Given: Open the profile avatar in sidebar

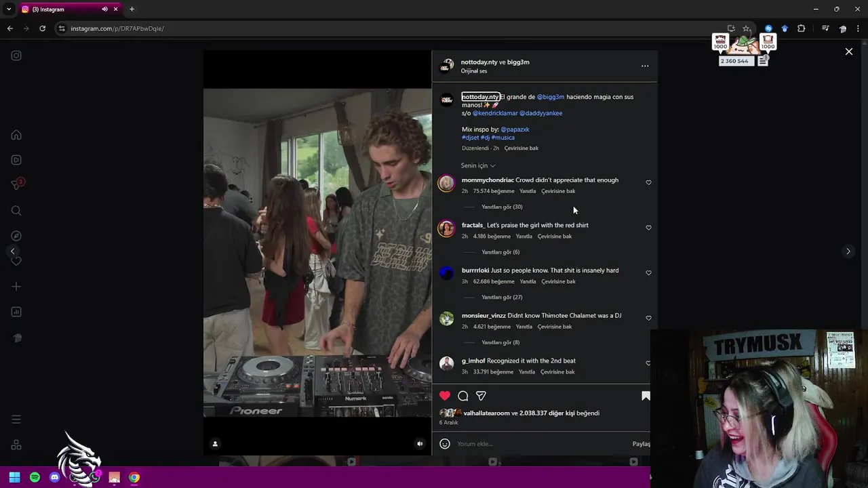Looking at the screenshot, I should tap(16, 338).
